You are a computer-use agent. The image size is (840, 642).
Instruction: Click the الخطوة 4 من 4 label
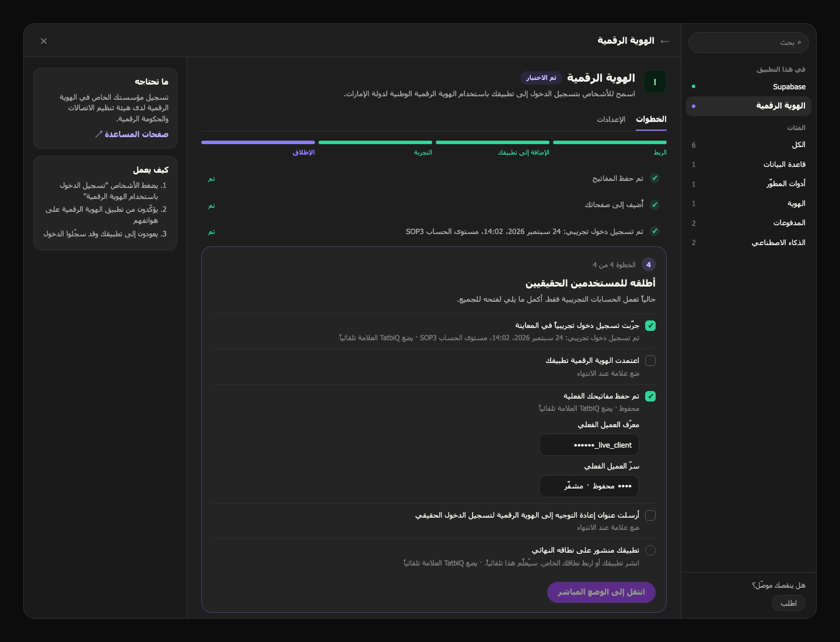[614, 265]
